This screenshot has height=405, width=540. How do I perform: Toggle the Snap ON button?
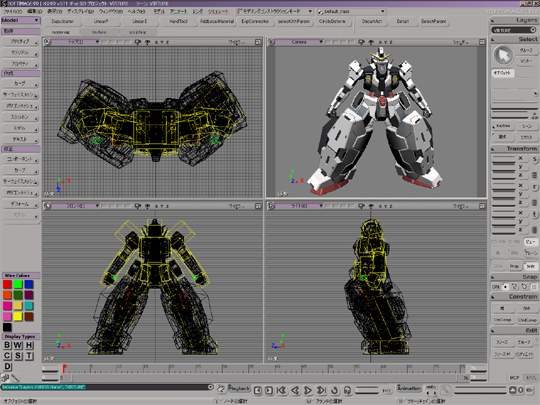(x=496, y=287)
